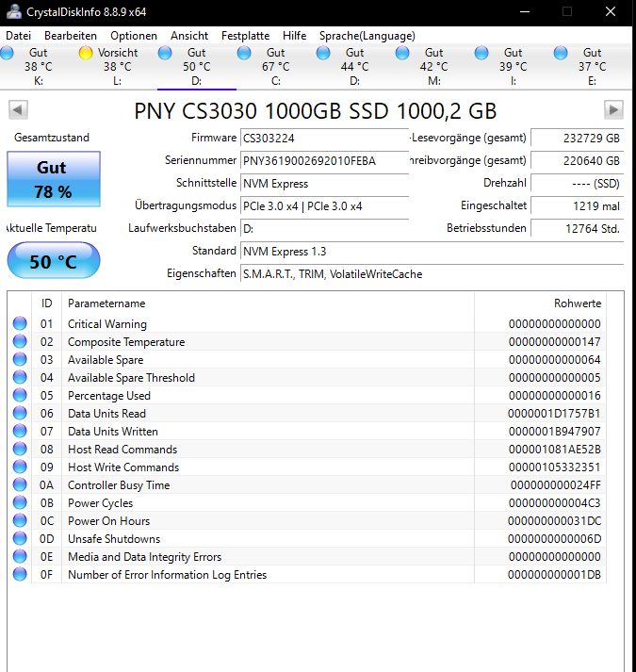Click status orb for Percentage Used row
Image resolution: width=636 pixels, height=672 pixels.
tap(20, 395)
